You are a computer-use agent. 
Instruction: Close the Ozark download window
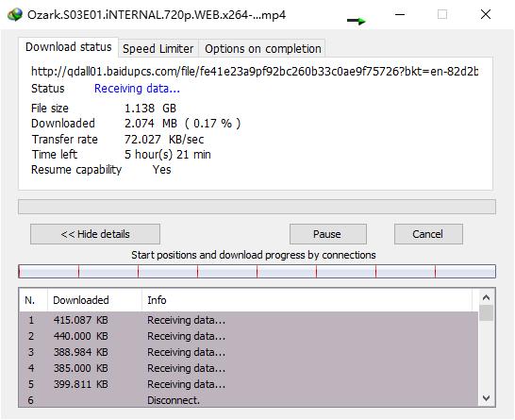coord(486,14)
